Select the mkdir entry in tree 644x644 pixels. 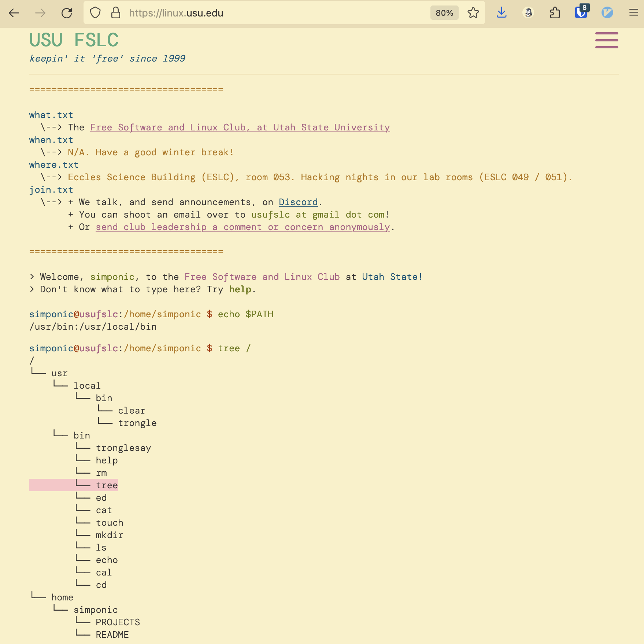pos(110,535)
